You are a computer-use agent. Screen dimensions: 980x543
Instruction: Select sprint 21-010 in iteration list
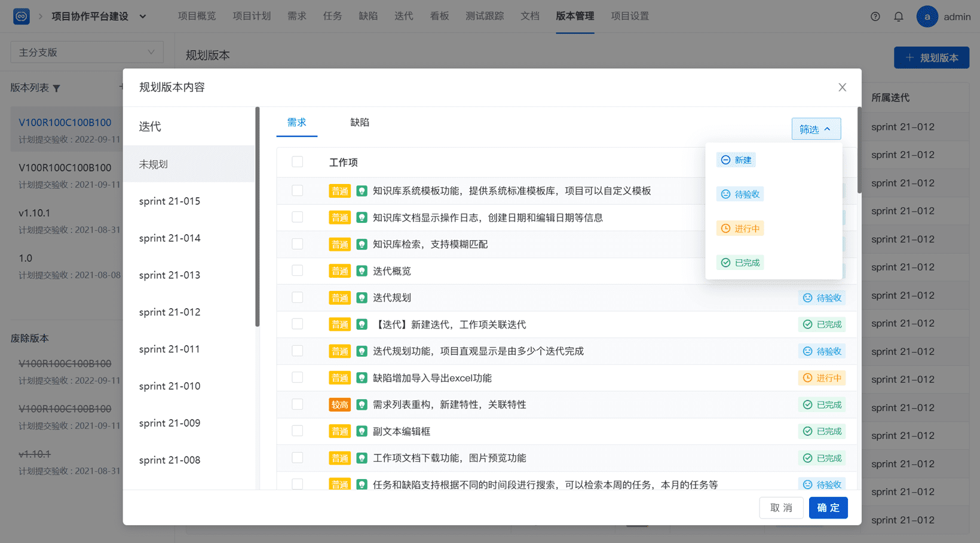(x=189, y=386)
